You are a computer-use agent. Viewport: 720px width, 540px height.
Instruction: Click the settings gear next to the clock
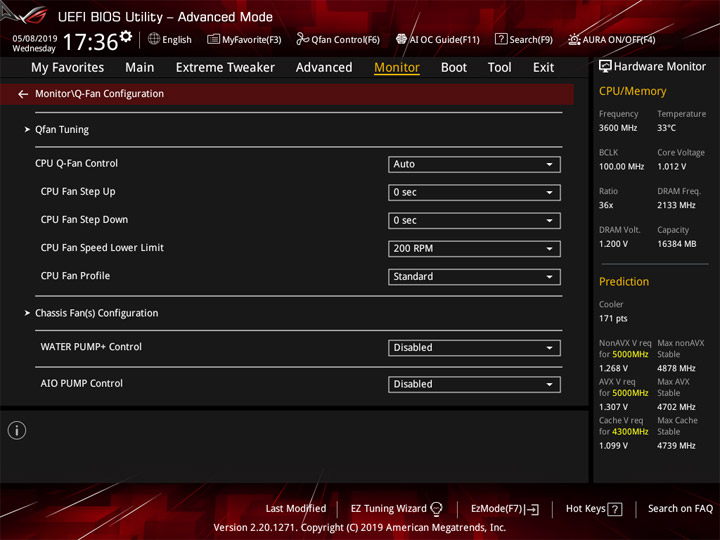point(126,36)
